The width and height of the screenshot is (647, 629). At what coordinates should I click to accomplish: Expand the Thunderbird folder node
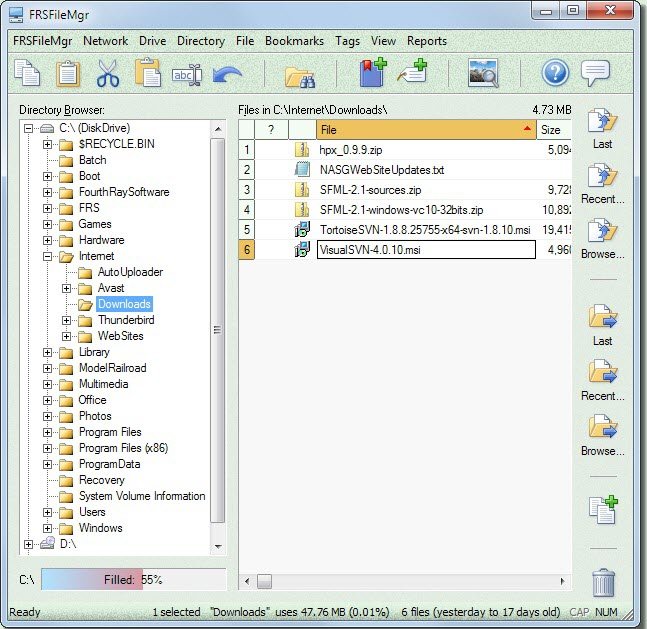click(66, 320)
